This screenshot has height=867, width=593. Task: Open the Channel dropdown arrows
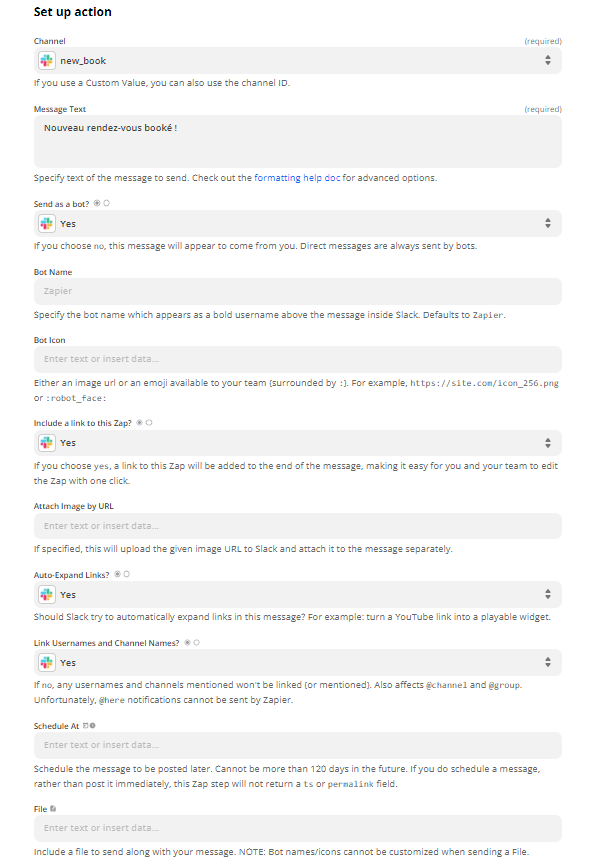pos(548,60)
